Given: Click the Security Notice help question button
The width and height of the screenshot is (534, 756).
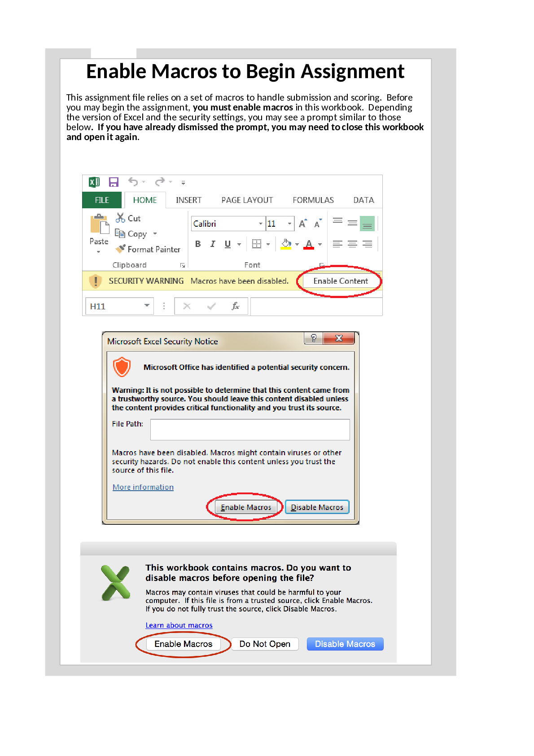Looking at the screenshot, I should coord(314,338).
